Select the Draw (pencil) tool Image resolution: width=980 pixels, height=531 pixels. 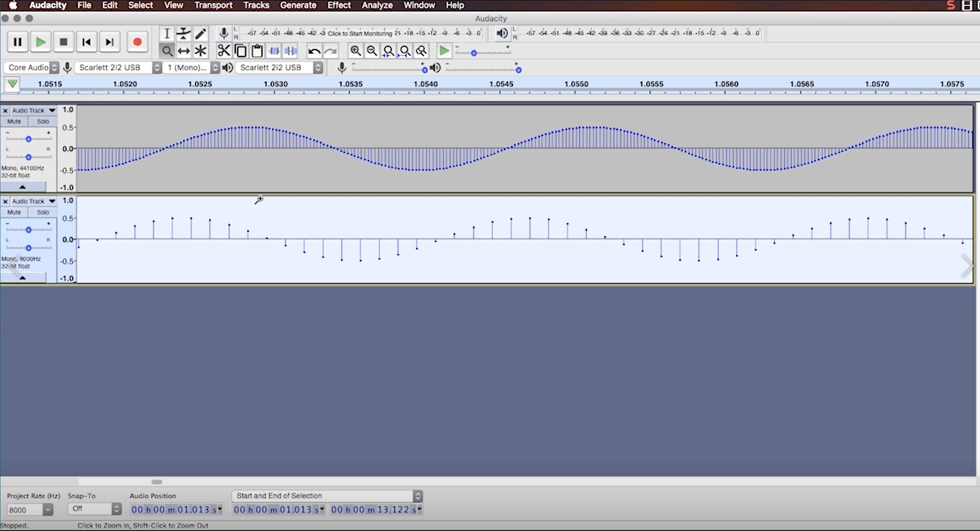coord(200,34)
